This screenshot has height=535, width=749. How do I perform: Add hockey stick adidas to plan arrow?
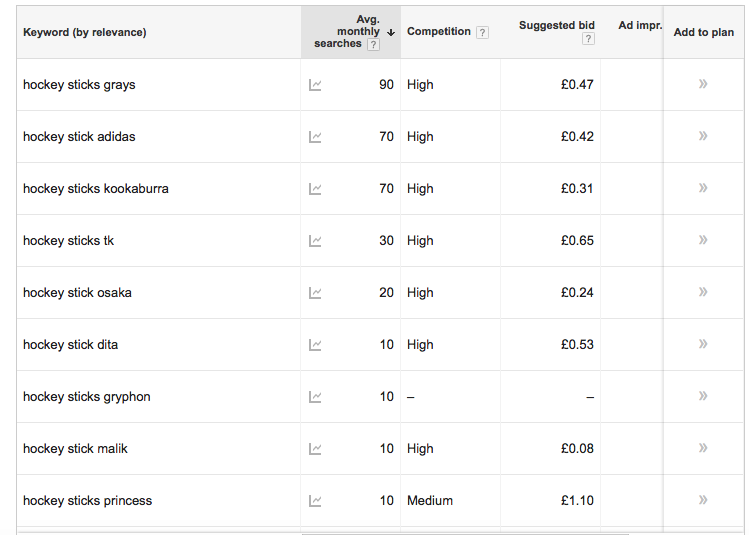click(x=703, y=136)
